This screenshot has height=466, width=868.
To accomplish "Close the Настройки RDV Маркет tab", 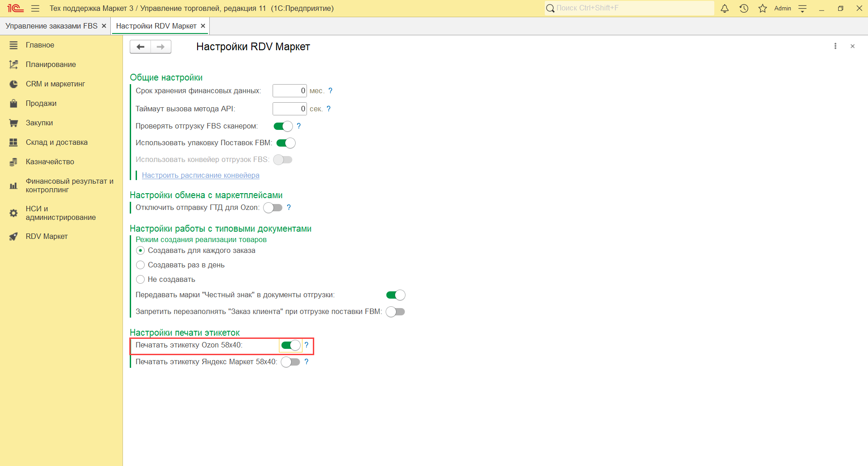I will [x=203, y=26].
